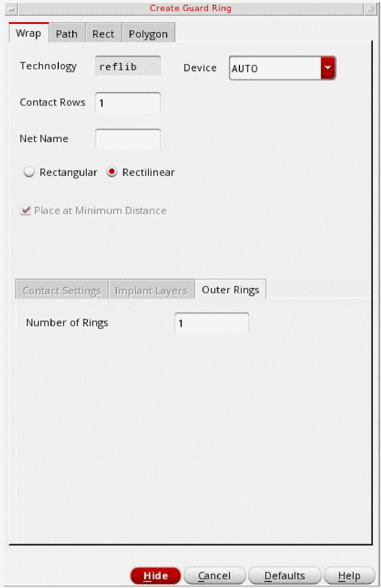Go to the Polygon tab
381x588 pixels.
tap(148, 34)
